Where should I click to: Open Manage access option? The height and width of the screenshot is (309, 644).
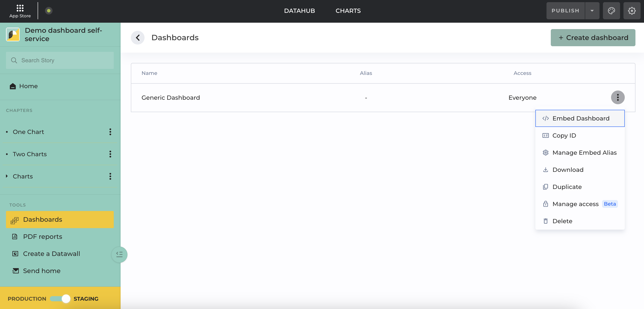point(580,204)
